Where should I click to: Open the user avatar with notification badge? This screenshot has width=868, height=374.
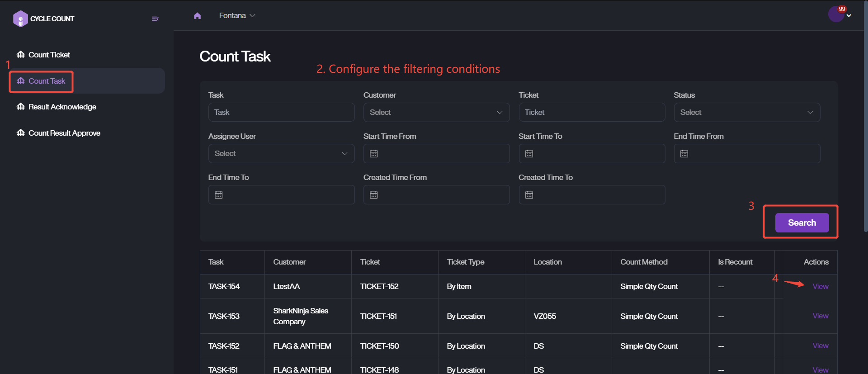click(836, 14)
